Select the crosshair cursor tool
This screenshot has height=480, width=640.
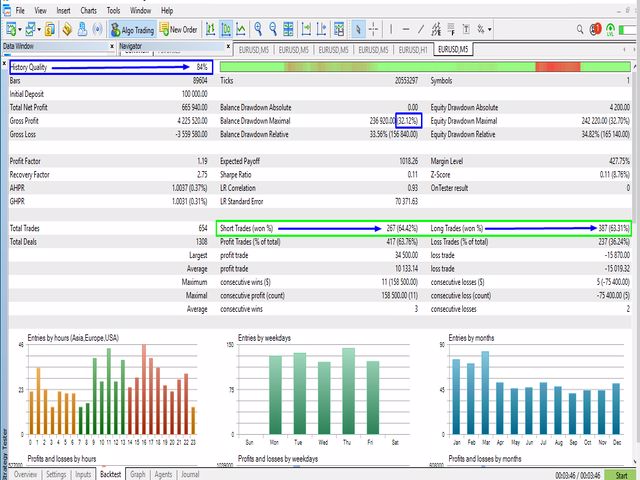pos(372,29)
